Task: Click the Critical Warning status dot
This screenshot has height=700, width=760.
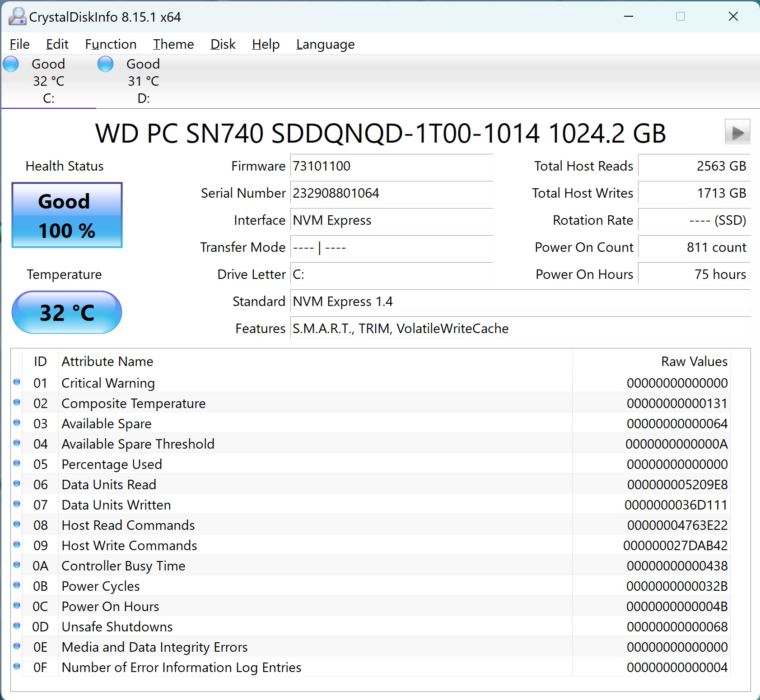Action: click(17, 382)
